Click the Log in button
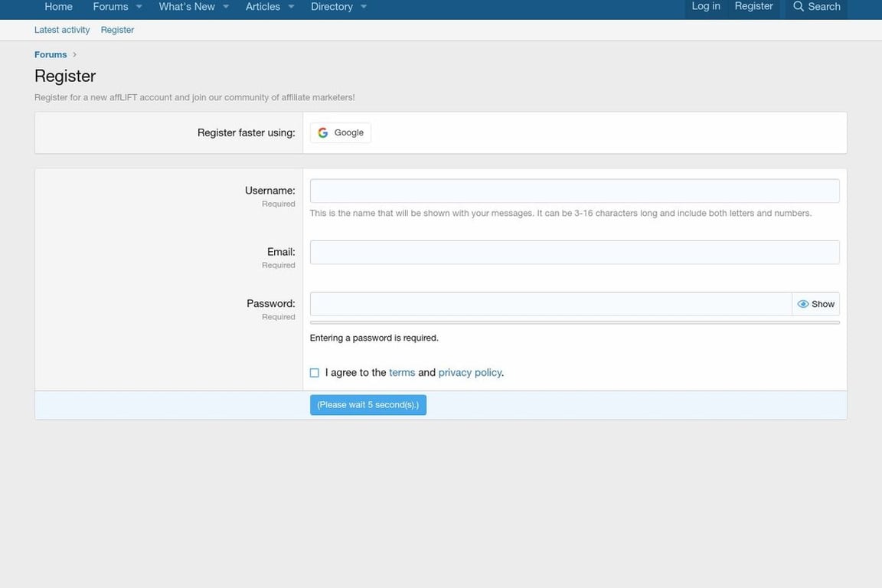Viewport: 882px width, 588px height. pyautogui.click(x=704, y=6)
